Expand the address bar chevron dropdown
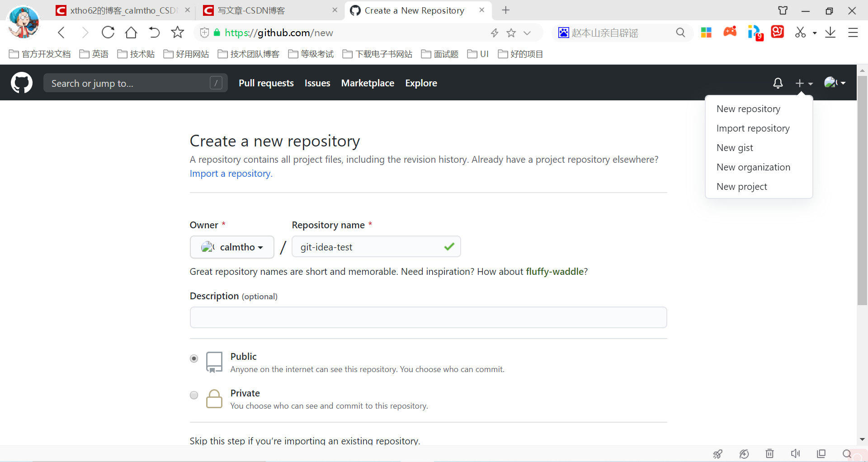 [x=527, y=33]
